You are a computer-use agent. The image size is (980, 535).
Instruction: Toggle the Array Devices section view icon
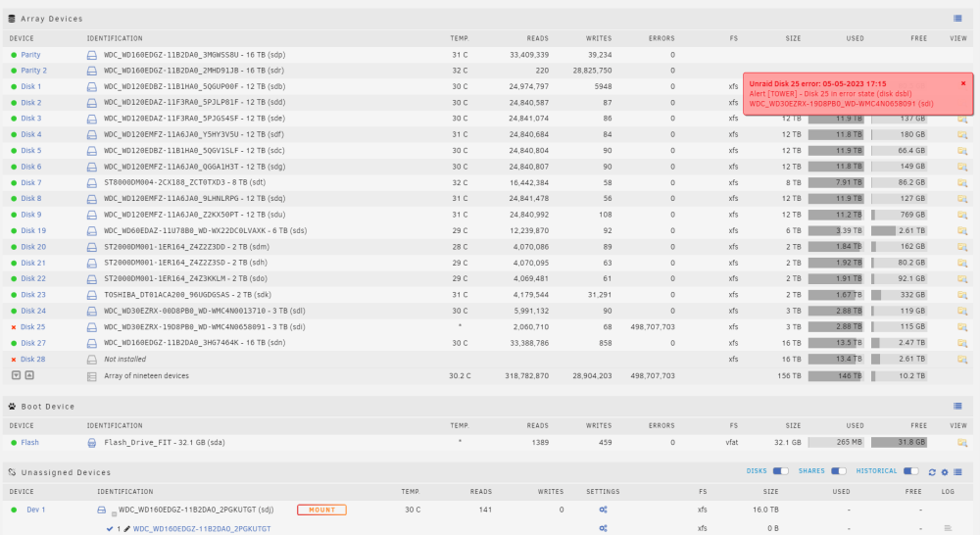957,19
